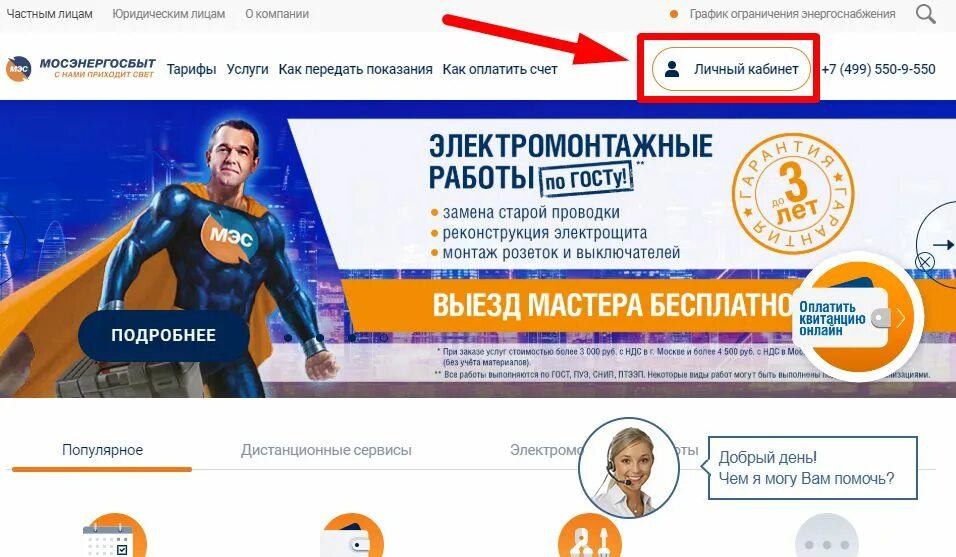Open the search magnifier icon
This screenshot has width=956, height=557.
926,13
